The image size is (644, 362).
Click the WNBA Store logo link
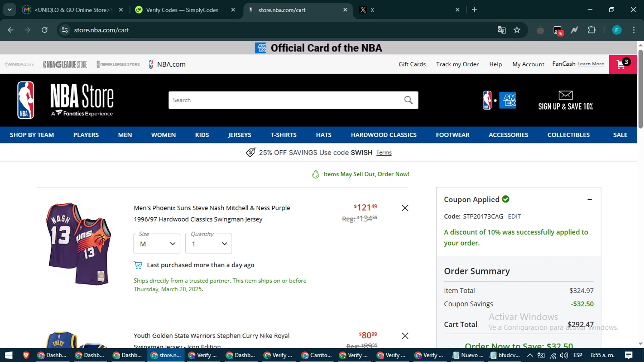click(x=19, y=64)
